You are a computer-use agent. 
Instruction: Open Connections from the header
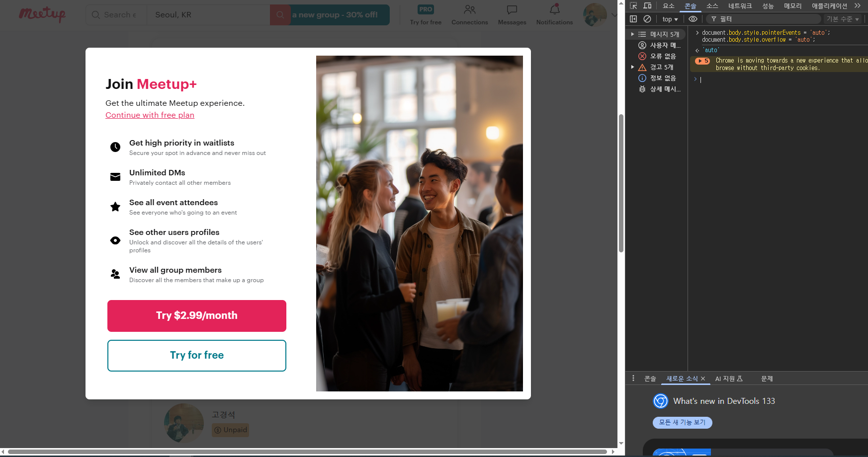pyautogui.click(x=469, y=15)
